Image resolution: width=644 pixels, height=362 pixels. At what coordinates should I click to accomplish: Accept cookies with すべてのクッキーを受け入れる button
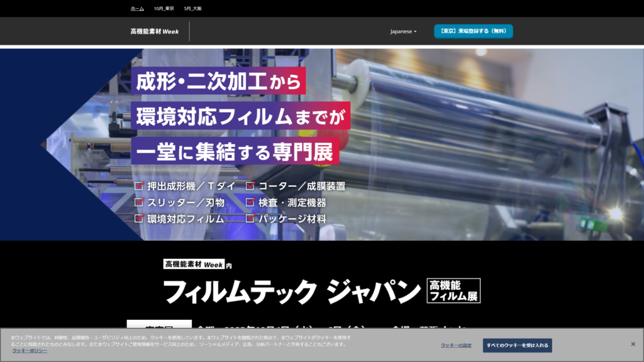(517, 346)
